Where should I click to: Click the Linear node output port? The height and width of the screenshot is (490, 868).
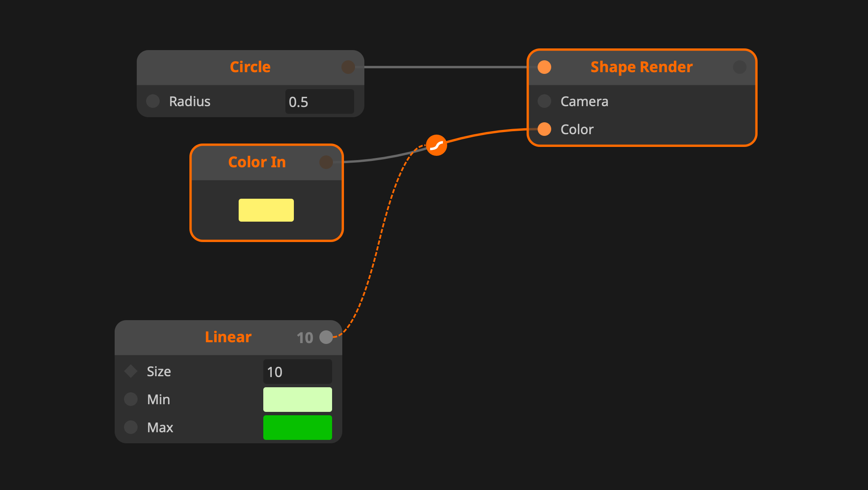[326, 337]
